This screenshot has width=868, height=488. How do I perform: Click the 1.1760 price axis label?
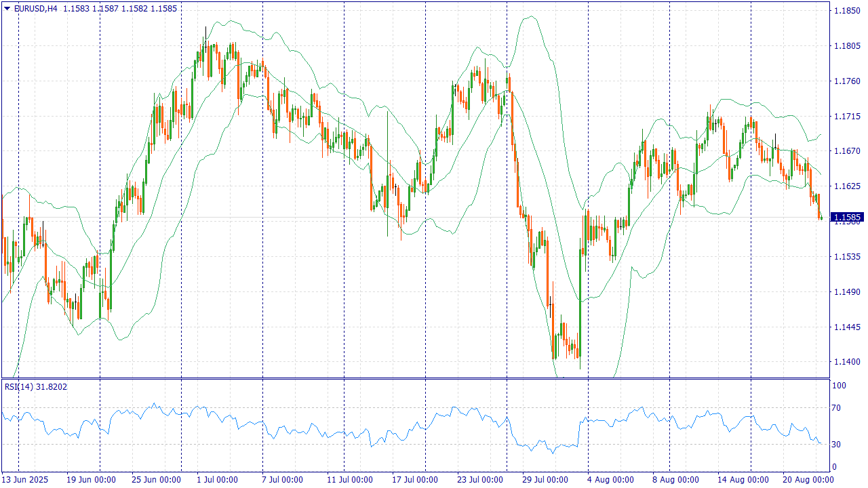847,81
